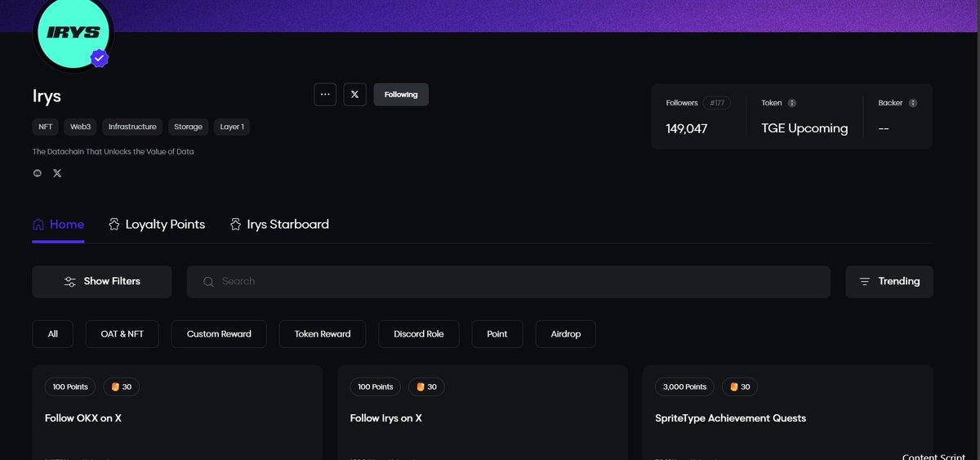Select the Layer 1 tag
This screenshot has width=980, height=460.
point(232,127)
